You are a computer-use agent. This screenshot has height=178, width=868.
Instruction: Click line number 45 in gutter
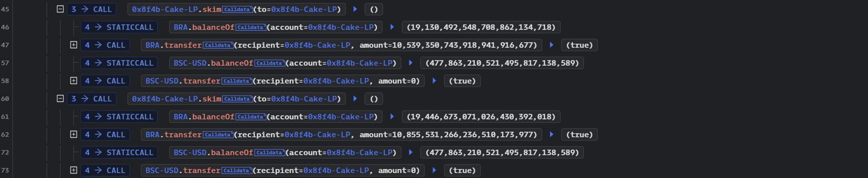(x=5, y=9)
